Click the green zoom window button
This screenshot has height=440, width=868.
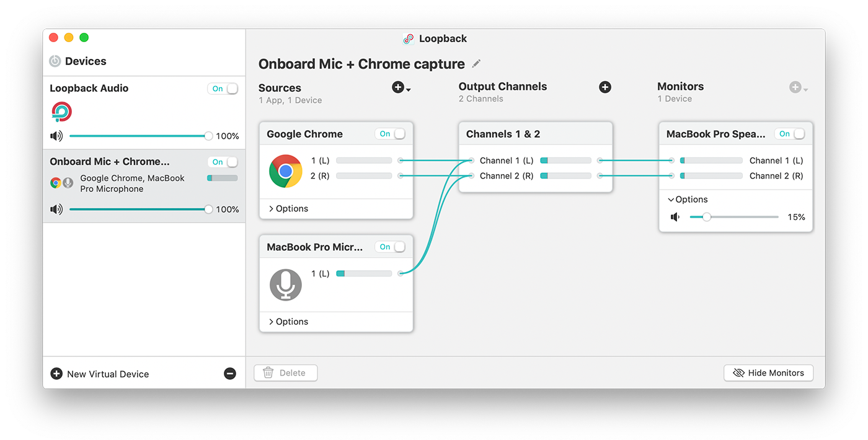click(x=84, y=38)
